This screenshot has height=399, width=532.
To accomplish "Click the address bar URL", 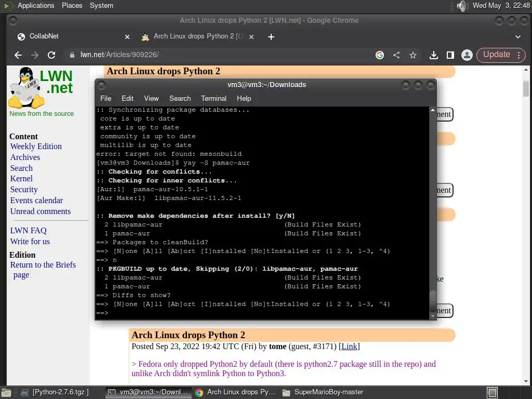I will coord(119,55).
